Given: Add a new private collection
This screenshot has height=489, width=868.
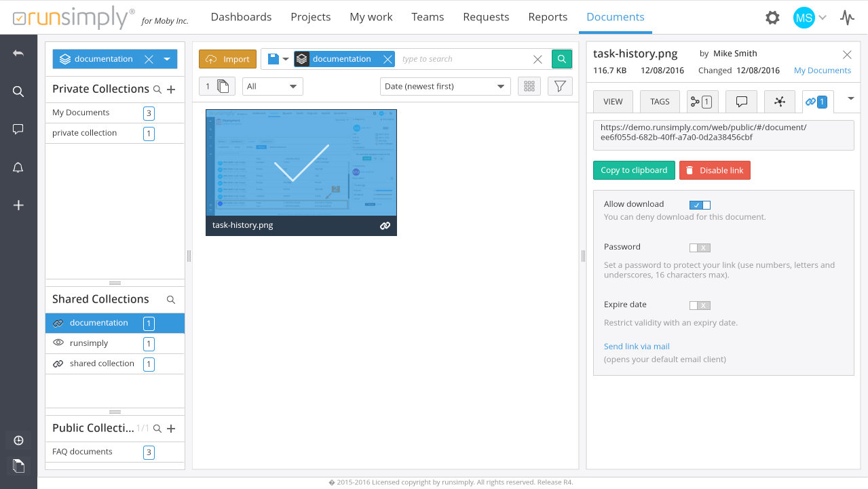Looking at the screenshot, I should coord(171,90).
